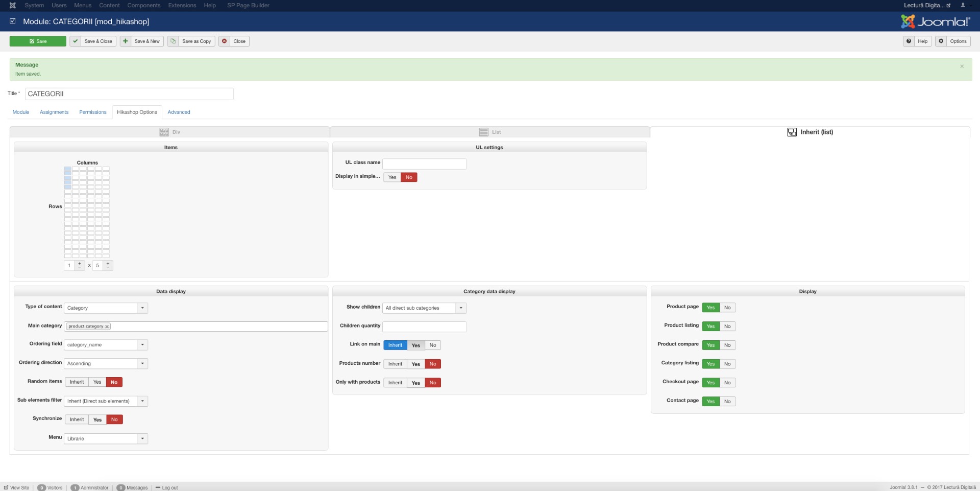The image size is (980, 491).
Task: Click the Save as Copy icon
Action: click(173, 41)
